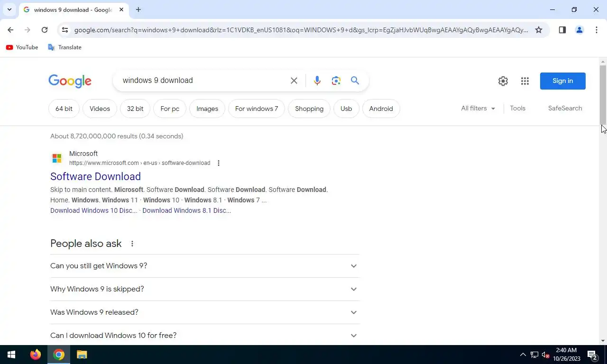Open the Software Download result
This screenshot has height=364, width=607.
95,176
